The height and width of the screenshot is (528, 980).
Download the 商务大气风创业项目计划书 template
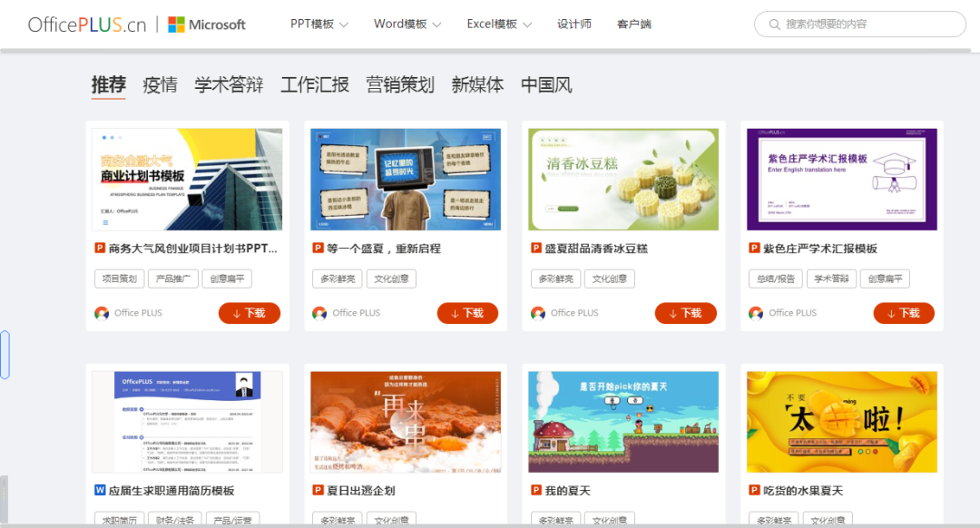pos(250,313)
